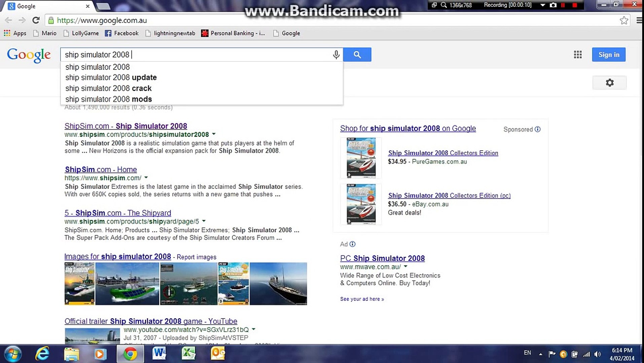The width and height of the screenshot is (644, 363).
Task: Open the Google apps grid
Action: tap(577, 54)
